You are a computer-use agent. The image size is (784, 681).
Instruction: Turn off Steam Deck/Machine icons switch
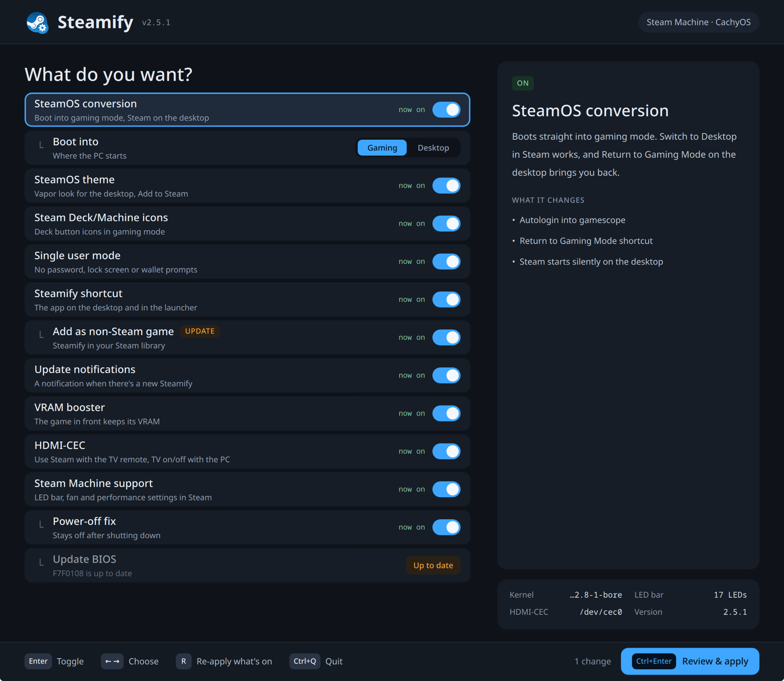pyautogui.click(x=446, y=223)
